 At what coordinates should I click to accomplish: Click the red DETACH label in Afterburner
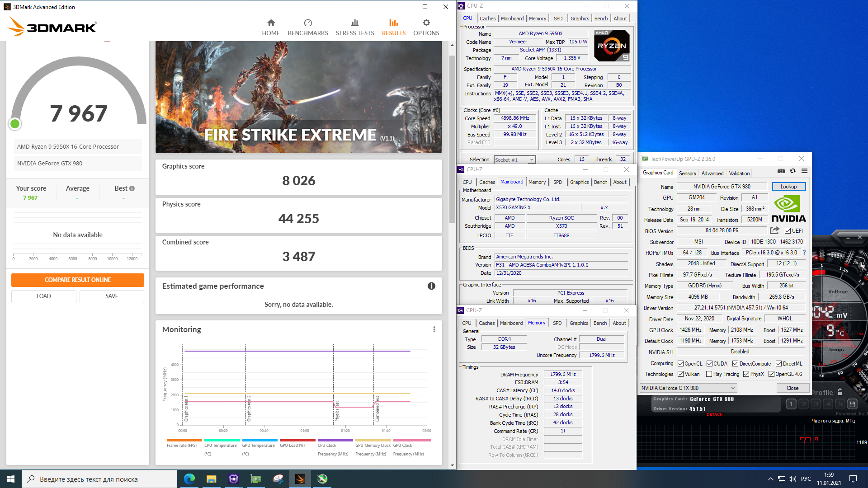(714, 414)
